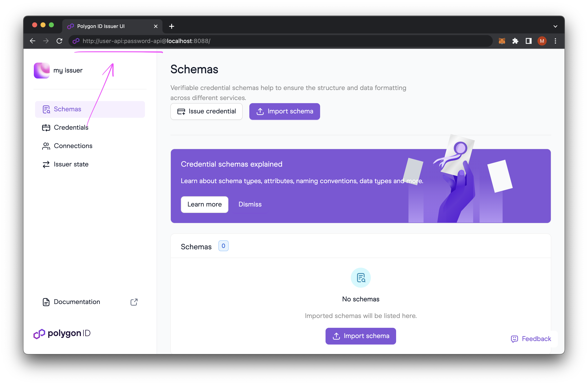Select the Credentials menu item
The width and height of the screenshot is (588, 385).
tap(71, 127)
